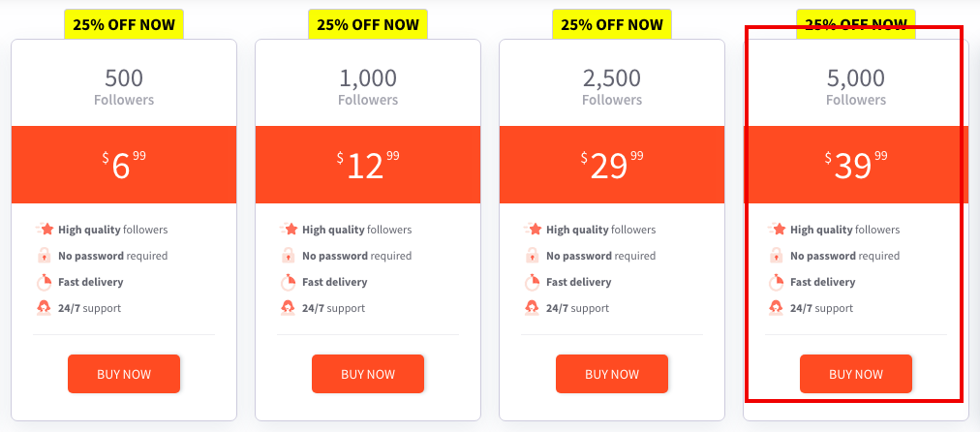Select the $39.99 price banner
This screenshot has height=432, width=980.
tap(856, 165)
